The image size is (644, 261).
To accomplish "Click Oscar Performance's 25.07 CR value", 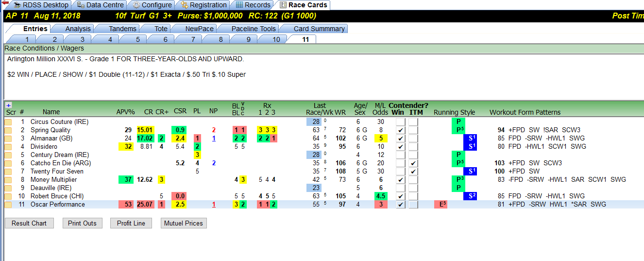I will click(x=145, y=205).
